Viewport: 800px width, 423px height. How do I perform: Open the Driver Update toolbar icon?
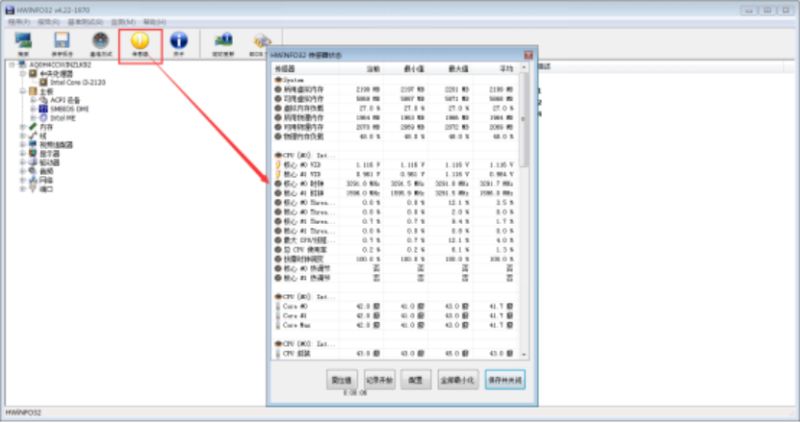[223, 41]
